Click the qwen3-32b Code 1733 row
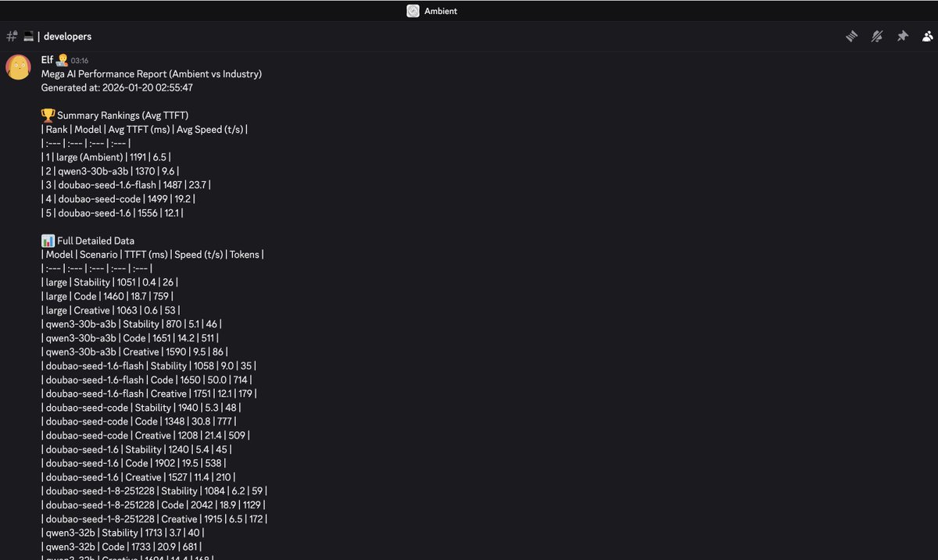 point(120,548)
